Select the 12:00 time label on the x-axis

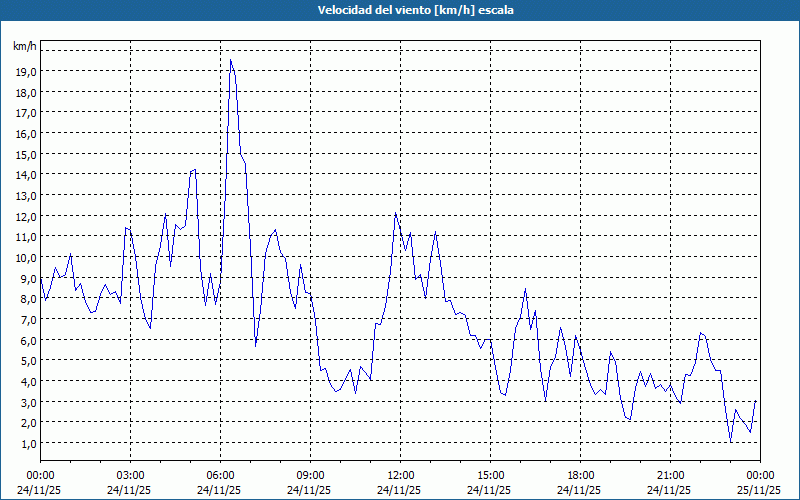tap(400, 475)
